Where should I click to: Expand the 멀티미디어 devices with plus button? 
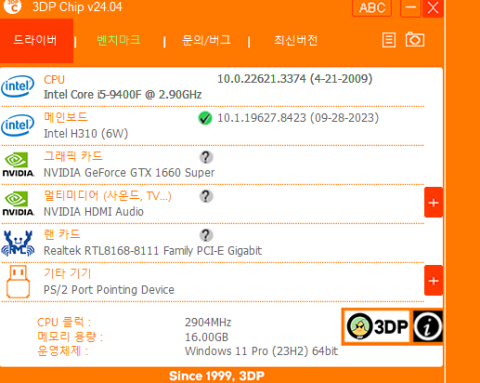coord(433,202)
